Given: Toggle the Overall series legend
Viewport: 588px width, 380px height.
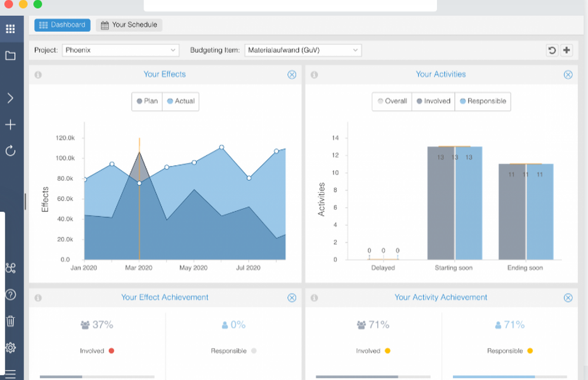Looking at the screenshot, I should point(392,101).
